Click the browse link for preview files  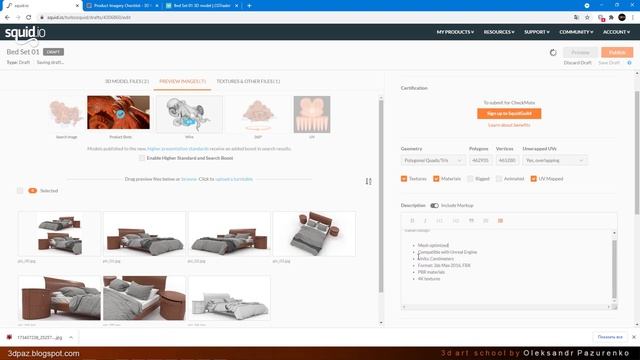(189, 179)
